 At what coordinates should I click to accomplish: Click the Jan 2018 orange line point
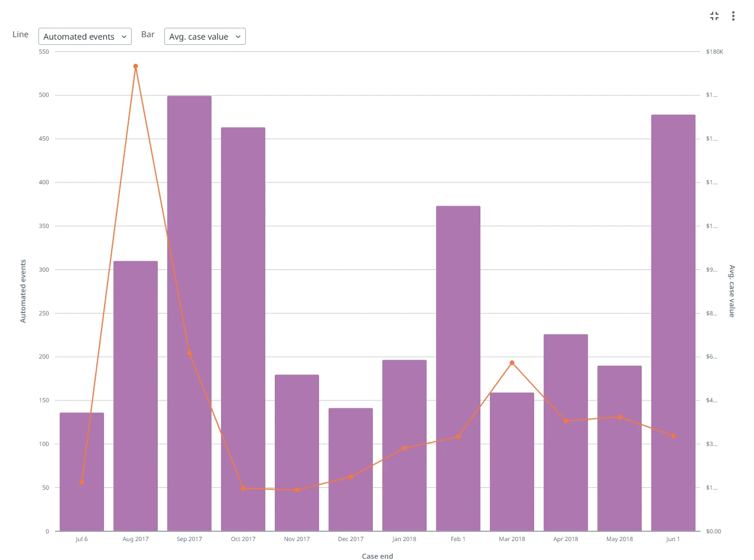click(404, 448)
